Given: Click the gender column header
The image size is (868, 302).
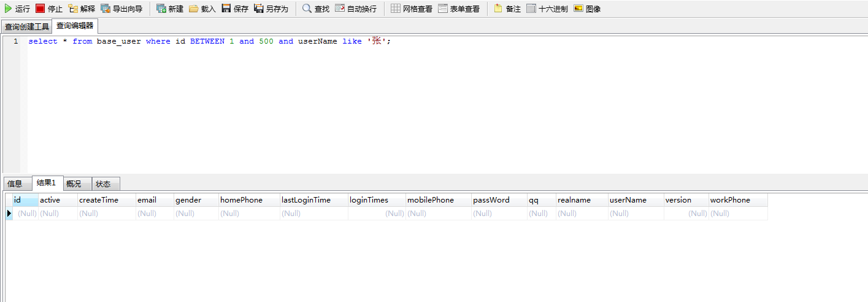Looking at the screenshot, I should [196, 200].
